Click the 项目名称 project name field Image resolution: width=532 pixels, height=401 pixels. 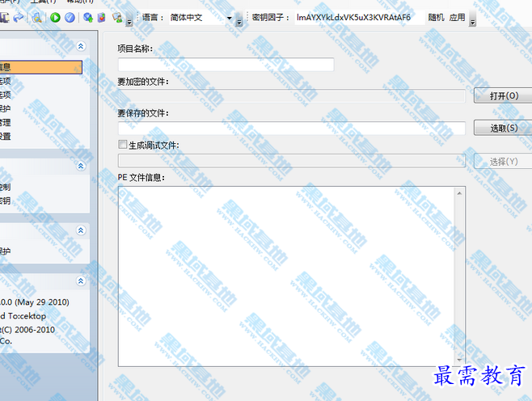(226, 65)
